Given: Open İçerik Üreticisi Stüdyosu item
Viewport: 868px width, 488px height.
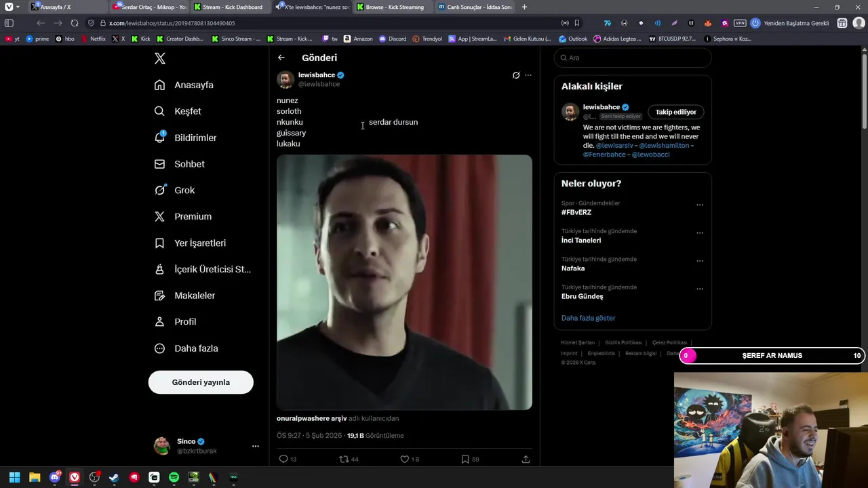Looking at the screenshot, I should click(x=202, y=269).
